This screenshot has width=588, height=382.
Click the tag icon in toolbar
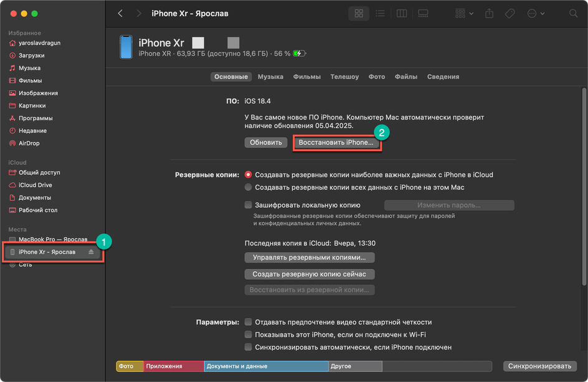click(x=510, y=14)
